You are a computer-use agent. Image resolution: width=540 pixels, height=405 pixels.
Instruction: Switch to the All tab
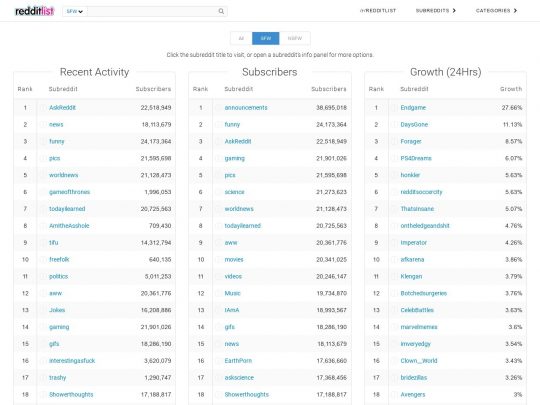pos(241,38)
